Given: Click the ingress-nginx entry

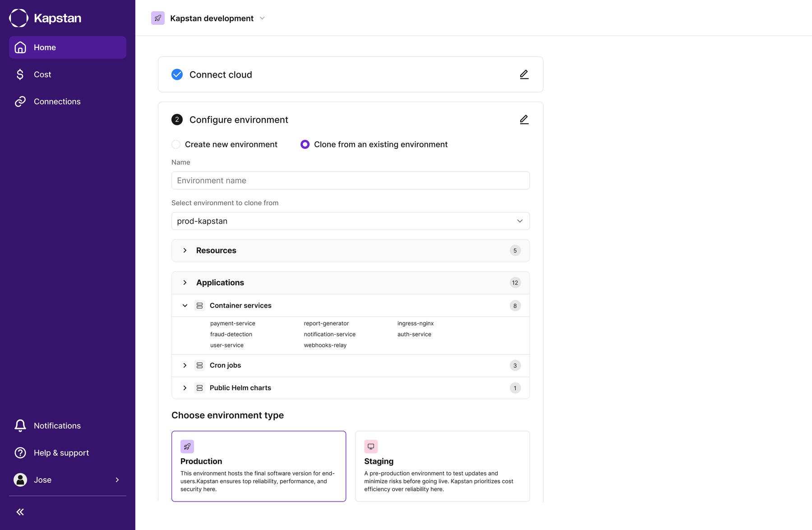Looking at the screenshot, I should (415, 323).
